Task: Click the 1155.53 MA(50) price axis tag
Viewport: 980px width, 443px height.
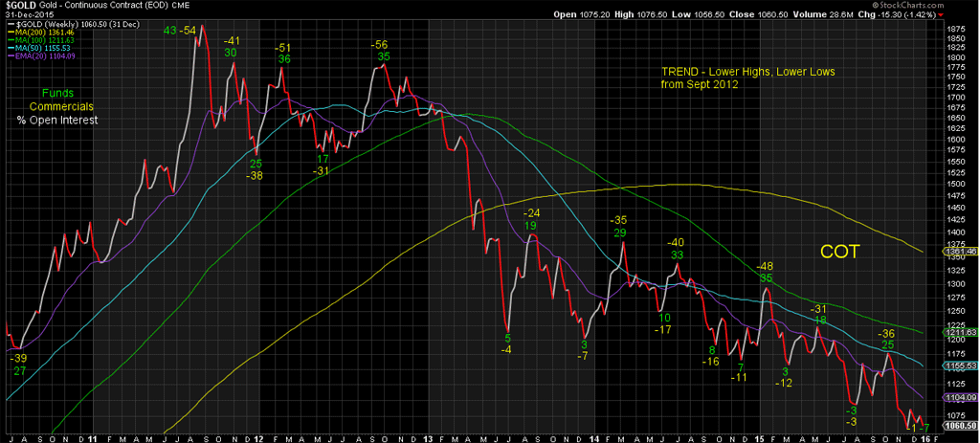Action: coord(959,365)
